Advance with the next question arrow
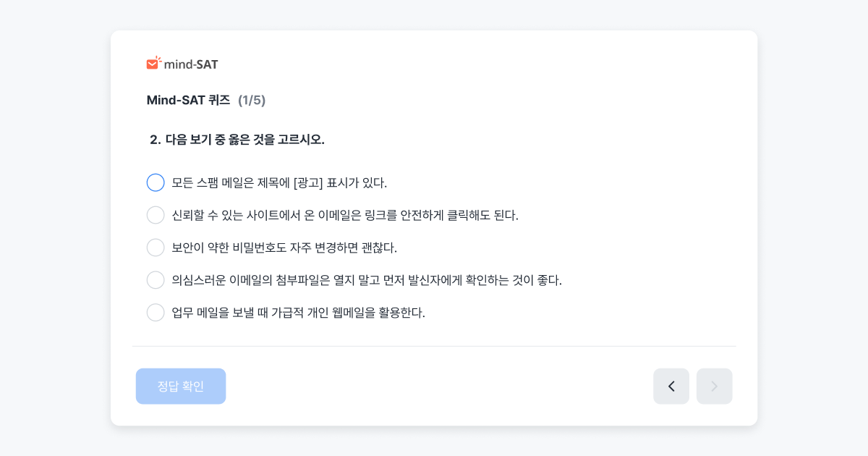Image resolution: width=868 pixels, height=456 pixels. 715,387
